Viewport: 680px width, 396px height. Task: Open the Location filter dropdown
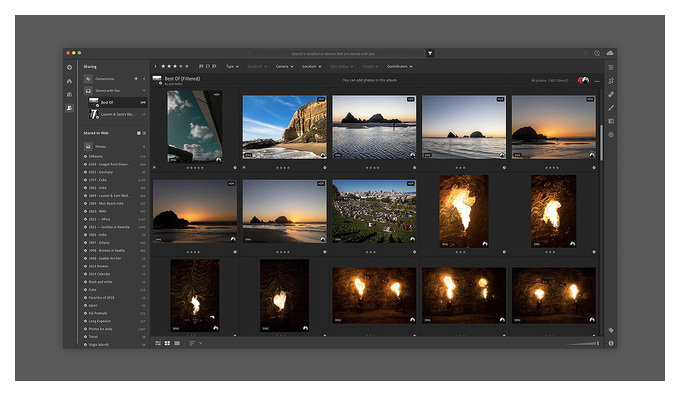tap(312, 66)
